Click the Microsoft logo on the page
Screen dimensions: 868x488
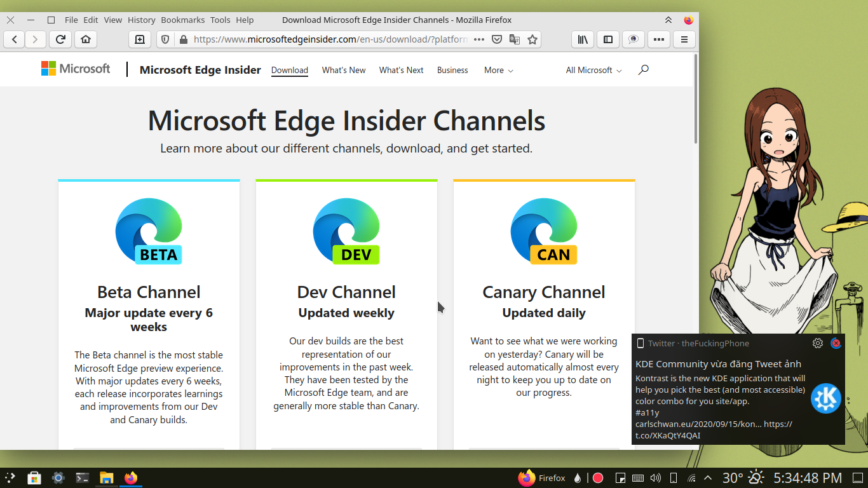(76, 69)
